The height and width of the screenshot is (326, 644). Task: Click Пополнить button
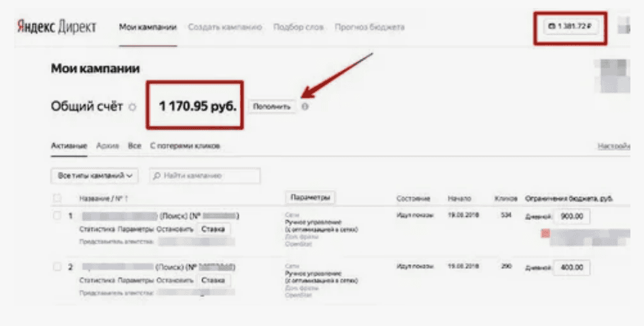271,107
